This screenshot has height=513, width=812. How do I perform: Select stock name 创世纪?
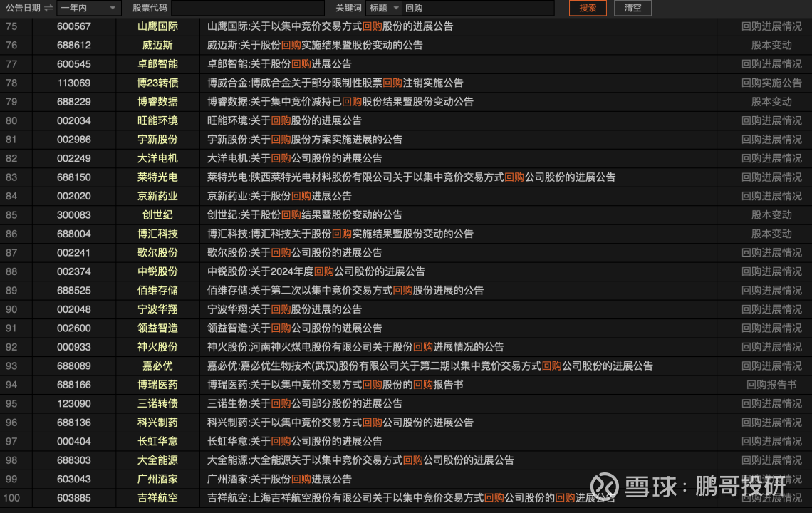coord(157,215)
